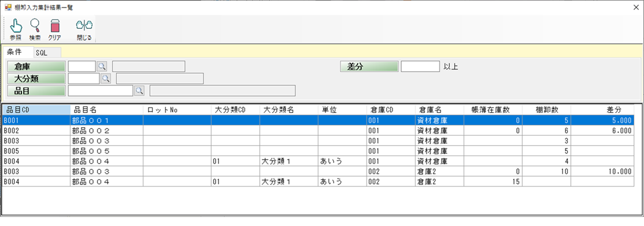
Task: Sort by 単位 column header
Action: click(x=342, y=110)
